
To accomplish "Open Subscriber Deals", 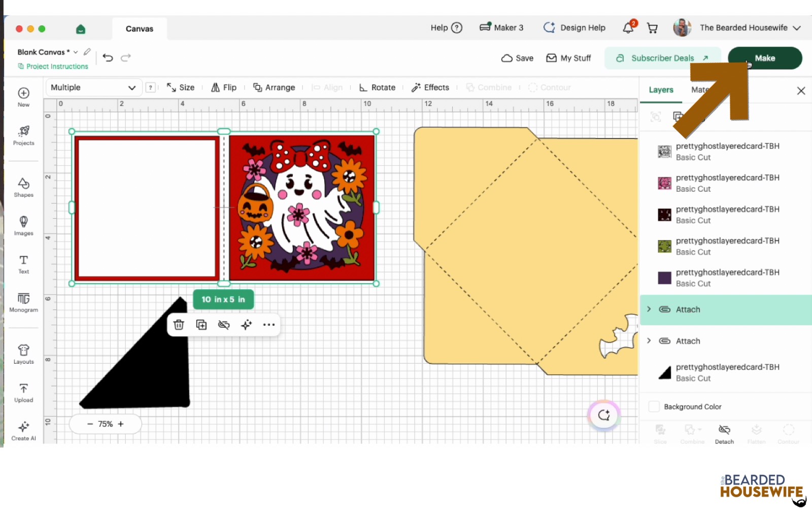I will (662, 58).
